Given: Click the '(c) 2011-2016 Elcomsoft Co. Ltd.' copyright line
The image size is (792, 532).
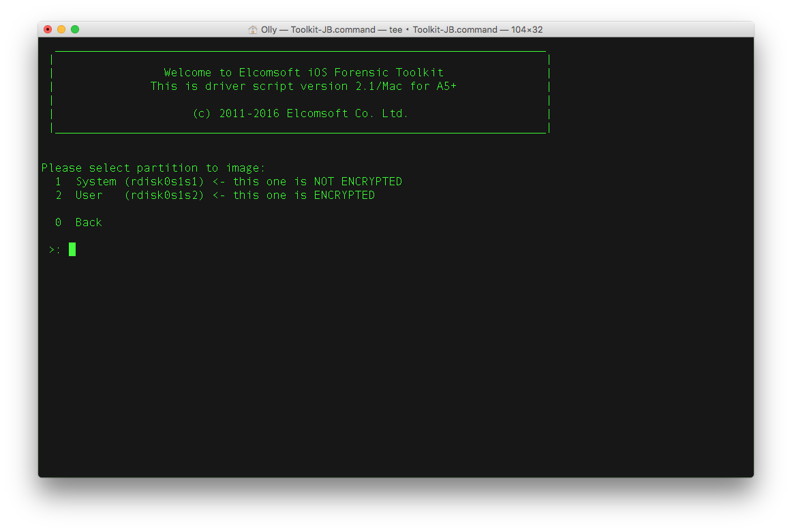Looking at the screenshot, I should pos(301,114).
